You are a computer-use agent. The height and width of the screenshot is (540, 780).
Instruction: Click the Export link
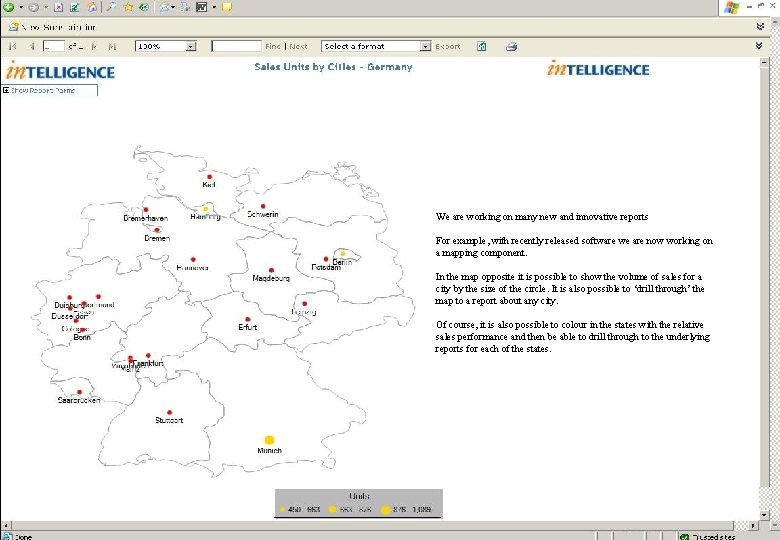pos(448,46)
